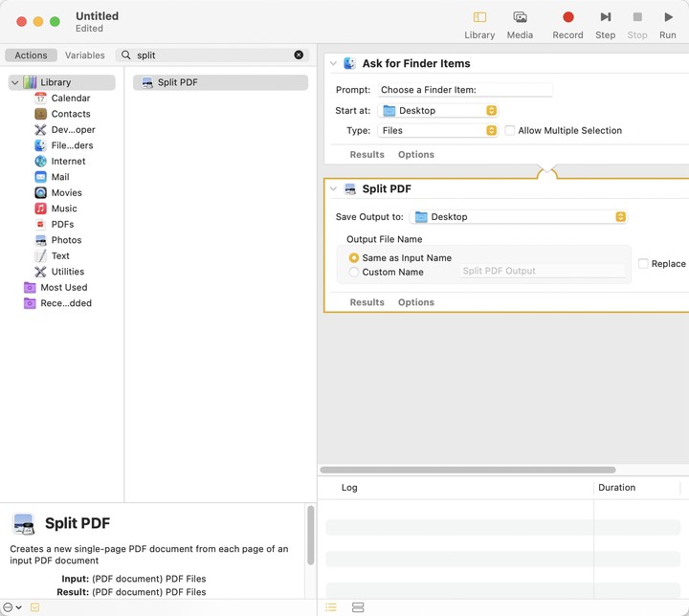Click the Record button in toolbar

[567, 17]
